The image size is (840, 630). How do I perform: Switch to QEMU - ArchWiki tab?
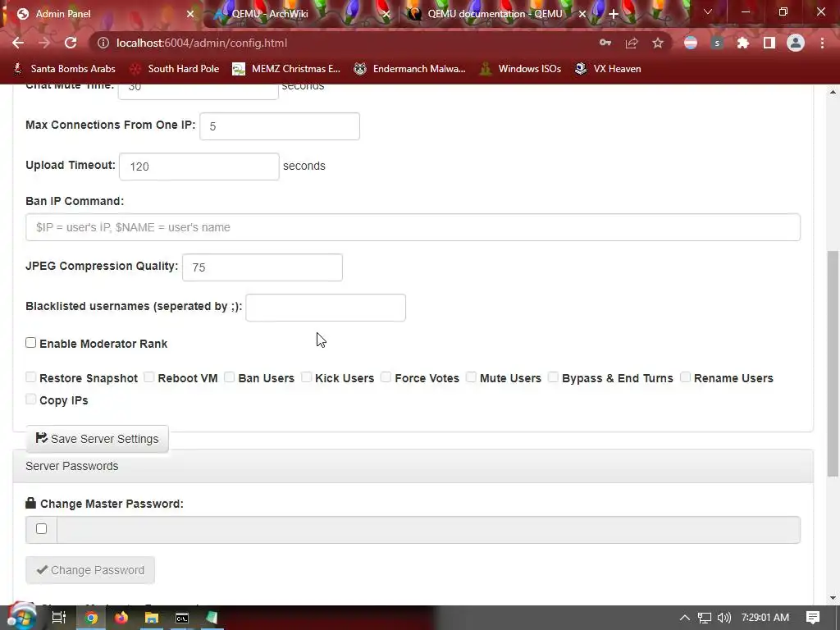(x=300, y=14)
